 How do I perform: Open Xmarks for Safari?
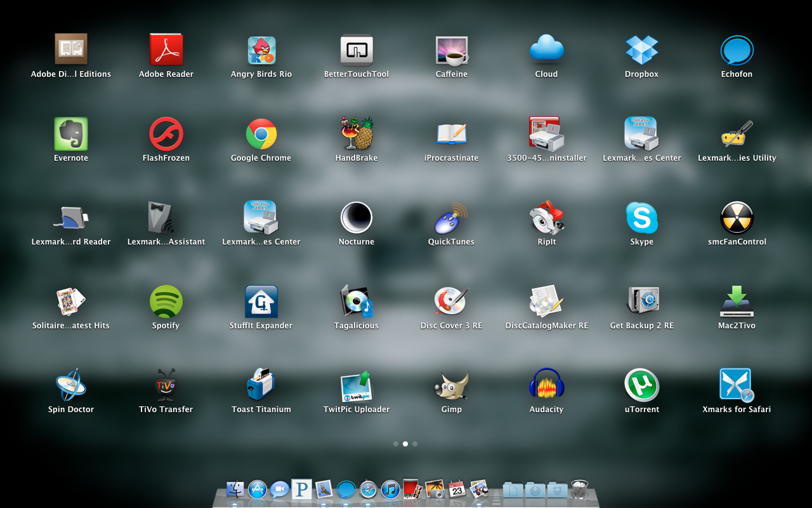tap(737, 385)
